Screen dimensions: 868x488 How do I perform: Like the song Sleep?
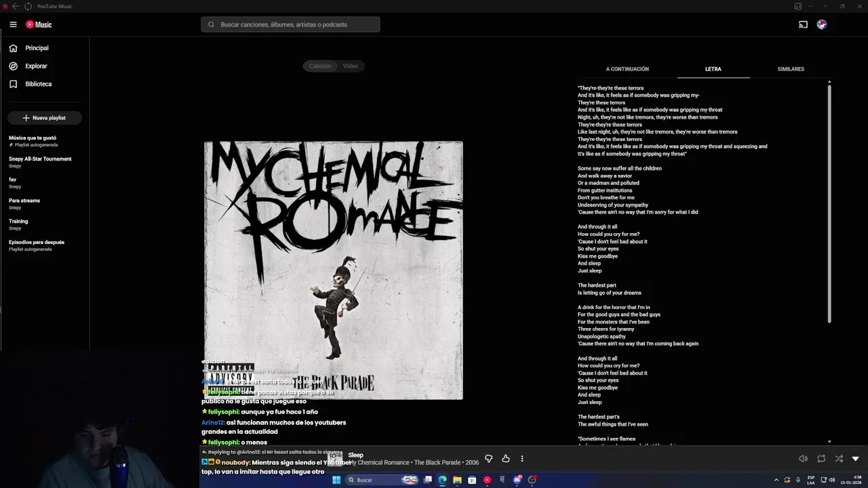click(x=505, y=459)
